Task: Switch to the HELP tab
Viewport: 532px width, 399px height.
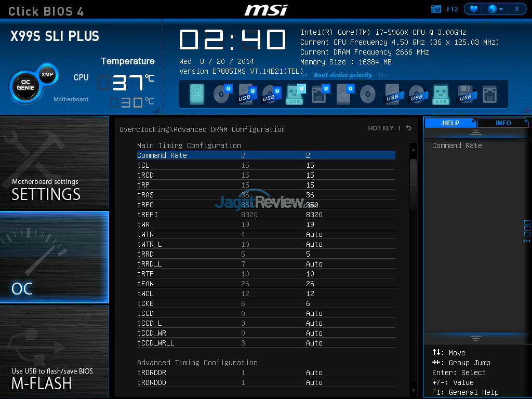Action: (450, 123)
